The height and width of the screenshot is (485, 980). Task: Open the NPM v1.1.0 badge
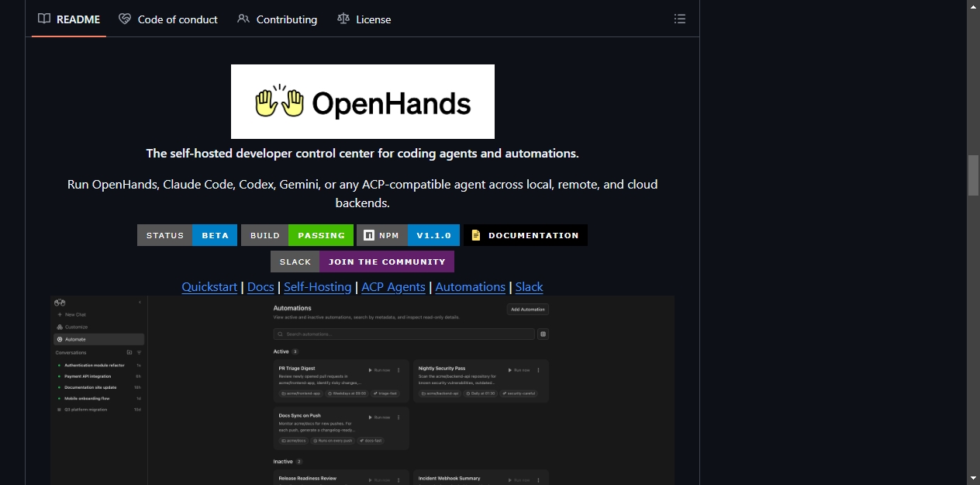point(408,235)
